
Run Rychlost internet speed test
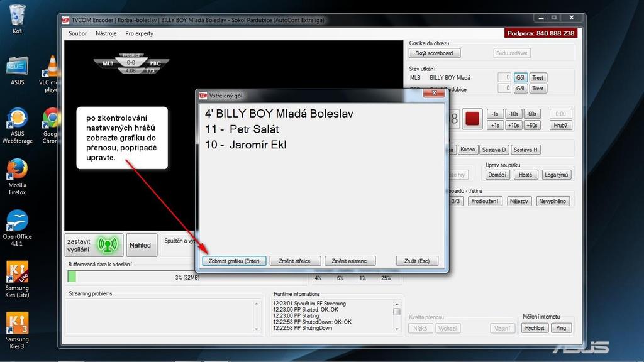click(x=535, y=328)
